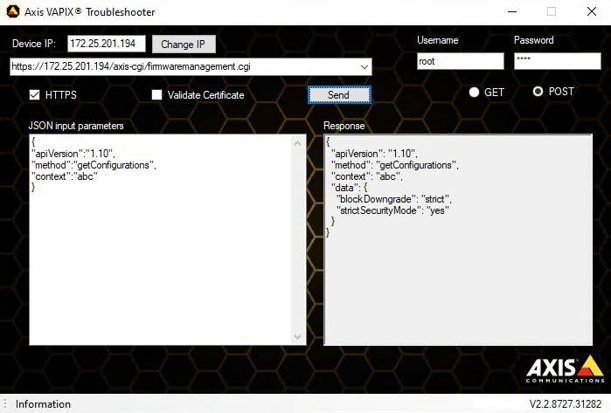The height and width of the screenshot is (413, 611).
Task: Click inside JSON input parameters text area
Action: 168,240
